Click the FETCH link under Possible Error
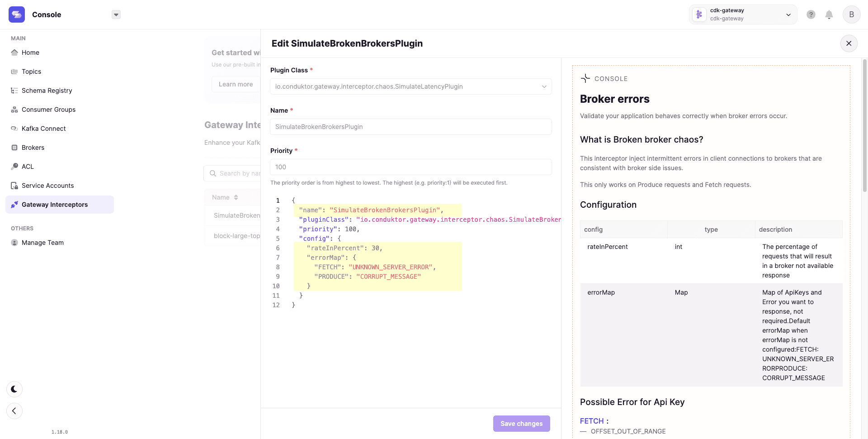This screenshot has height=439, width=868. click(x=591, y=421)
